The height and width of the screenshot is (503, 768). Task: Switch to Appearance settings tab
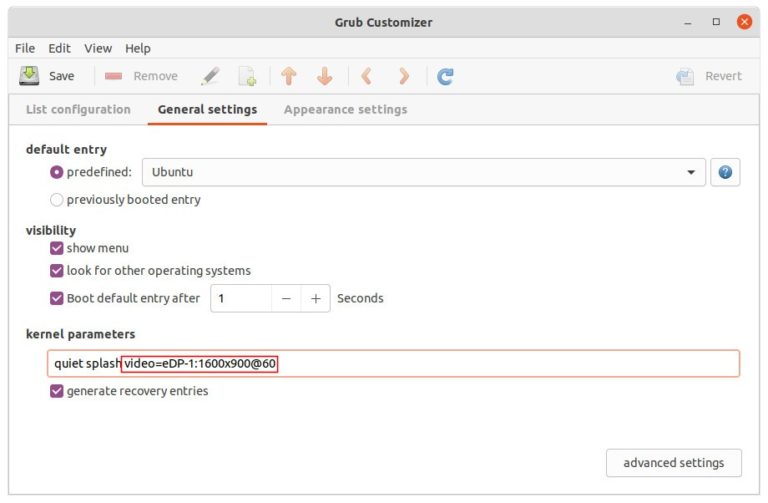(345, 109)
